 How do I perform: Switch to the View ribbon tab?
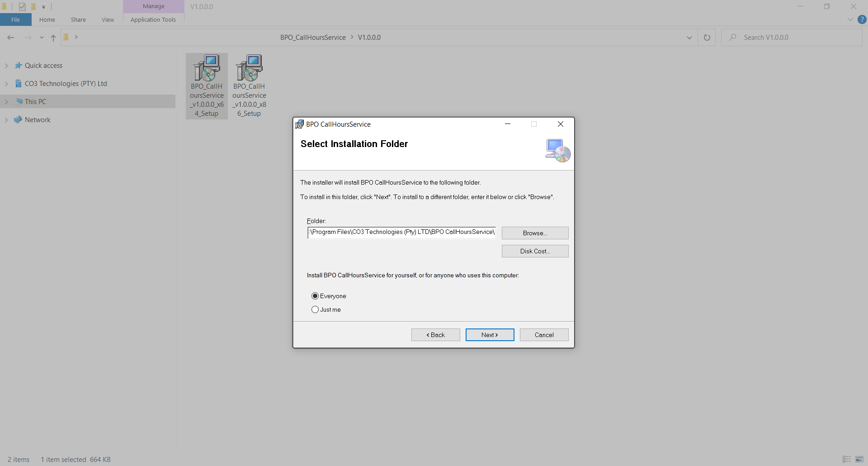point(108,19)
